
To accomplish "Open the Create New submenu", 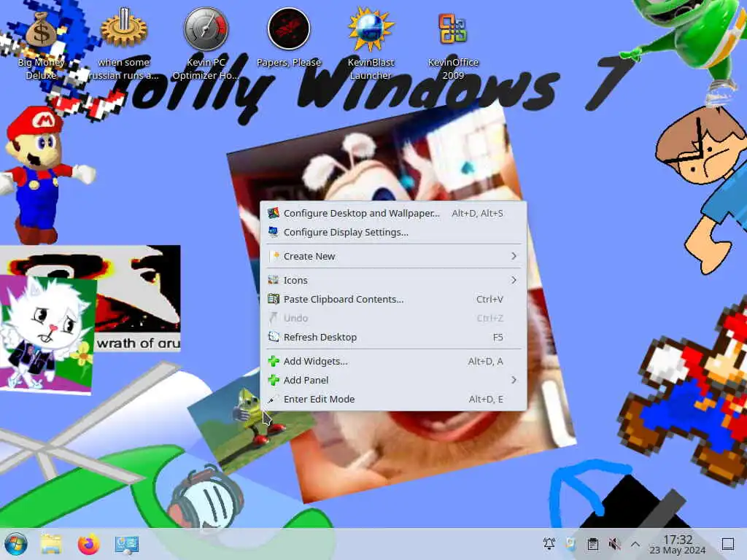I will [393, 256].
